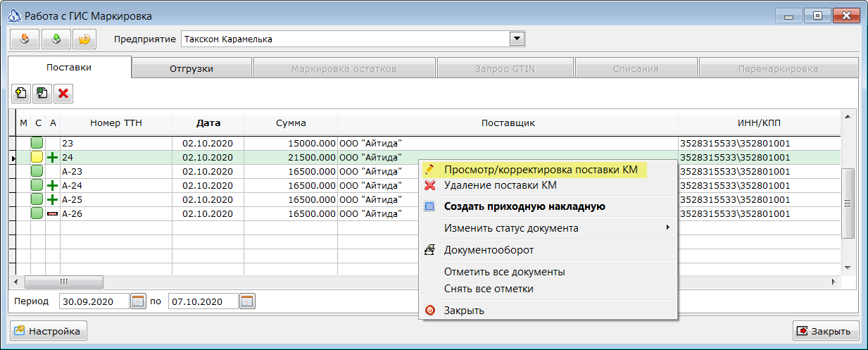The width and height of the screenshot is (868, 350).
Task: Click supplier ООО "Айтида" in row 23
Action: click(x=508, y=143)
